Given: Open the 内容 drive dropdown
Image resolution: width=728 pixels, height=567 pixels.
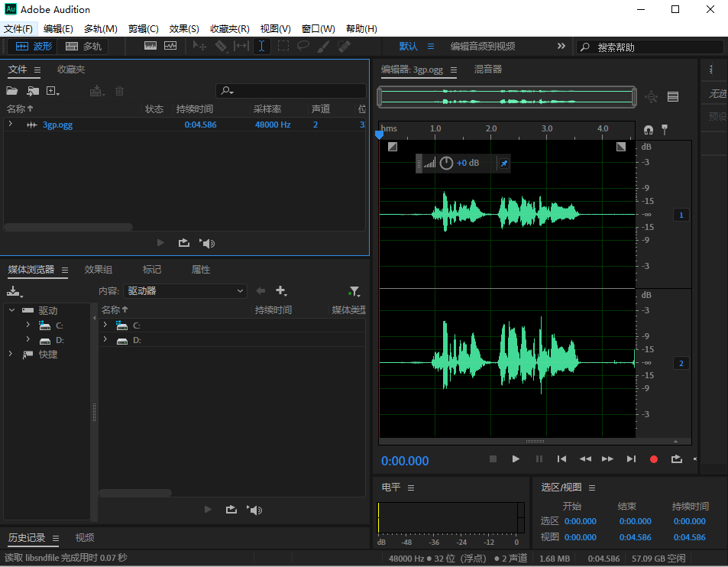Looking at the screenshot, I should pyautogui.click(x=186, y=291).
